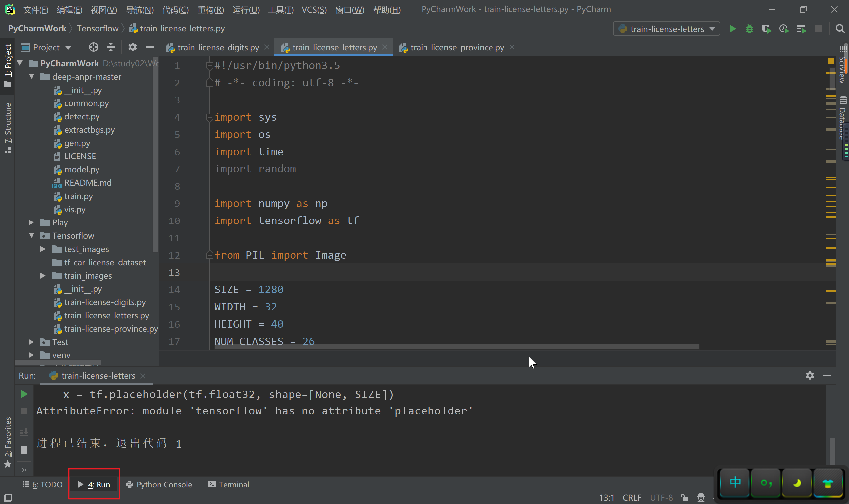
Task: Toggle tool window bars button bottom-left corner
Action: point(8,498)
